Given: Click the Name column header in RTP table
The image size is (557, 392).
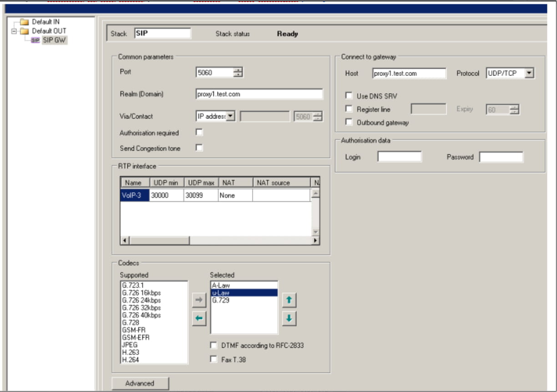Looking at the screenshot, I should click(x=135, y=183).
